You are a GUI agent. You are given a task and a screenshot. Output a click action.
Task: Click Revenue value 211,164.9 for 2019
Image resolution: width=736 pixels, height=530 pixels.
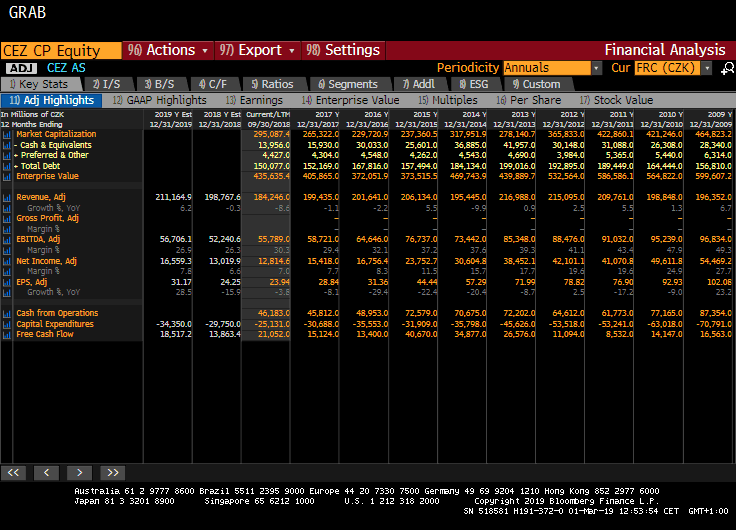point(173,197)
